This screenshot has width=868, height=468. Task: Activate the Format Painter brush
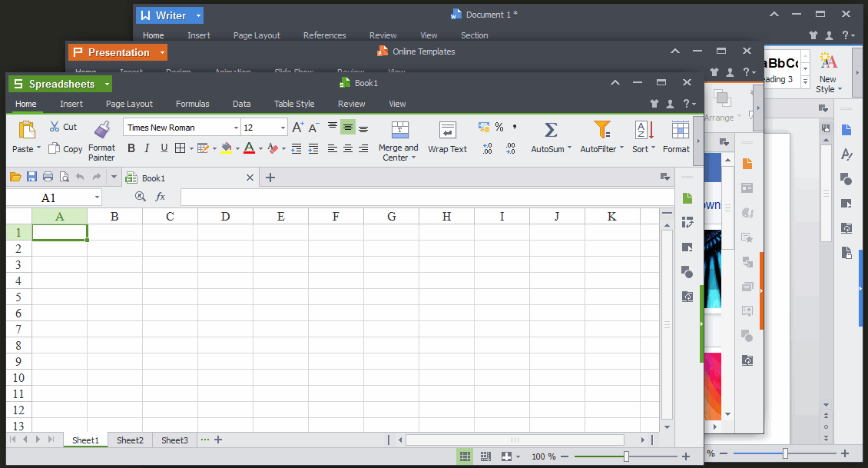pos(102,130)
